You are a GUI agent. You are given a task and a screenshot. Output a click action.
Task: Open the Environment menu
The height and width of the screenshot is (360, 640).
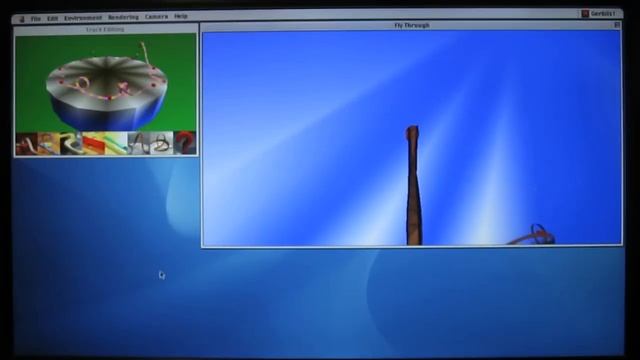[83, 18]
